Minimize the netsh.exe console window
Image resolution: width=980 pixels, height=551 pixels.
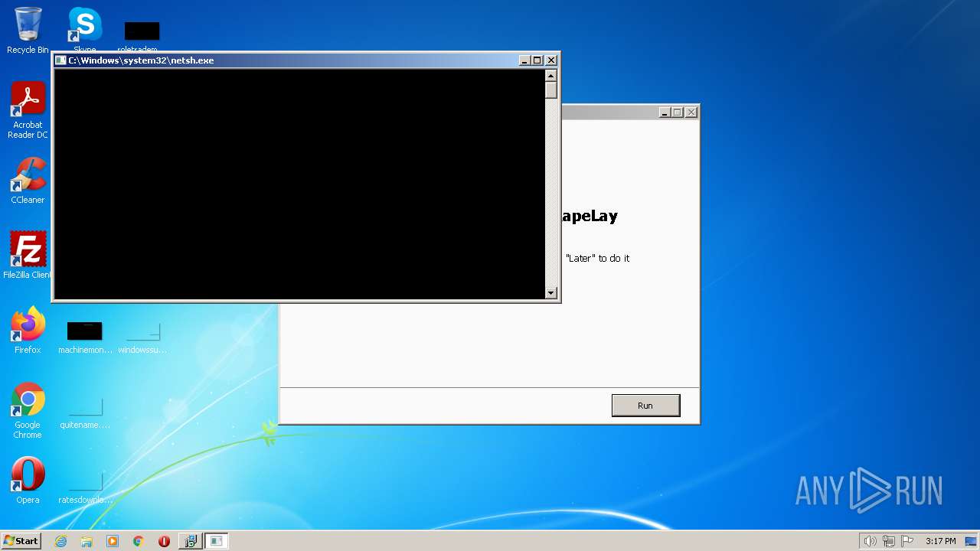point(524,60)
